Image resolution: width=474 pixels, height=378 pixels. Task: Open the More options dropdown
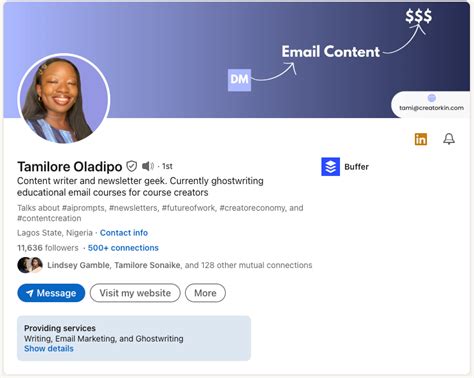pos(205,293)
